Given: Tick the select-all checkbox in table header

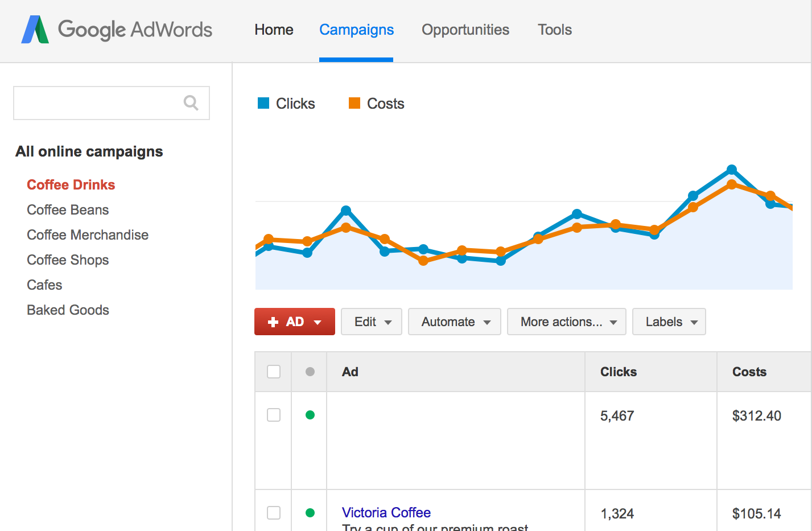Looking at the screenshot, I should click(x=274, y=372).
